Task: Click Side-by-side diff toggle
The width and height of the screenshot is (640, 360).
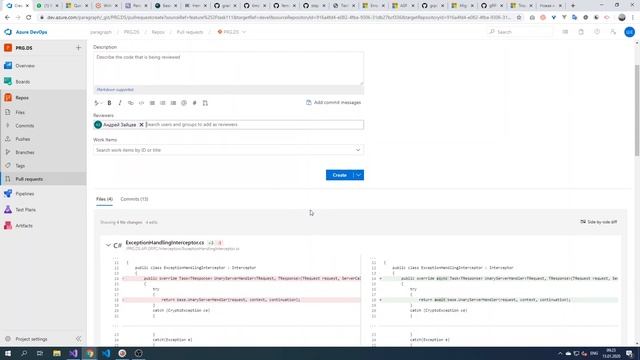Action: coord(599,222)
